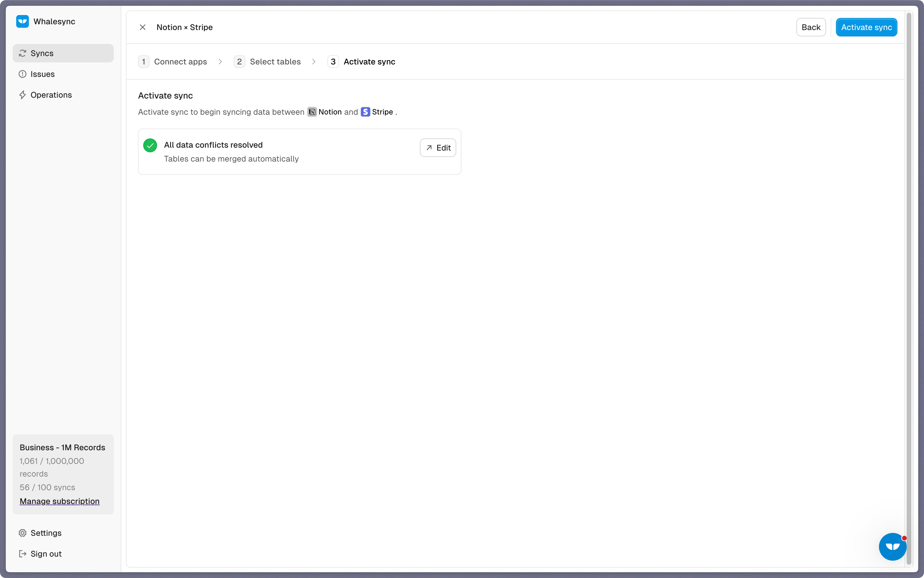Go to step 2 Select tables
924x578 pixels.
[267, 62]
